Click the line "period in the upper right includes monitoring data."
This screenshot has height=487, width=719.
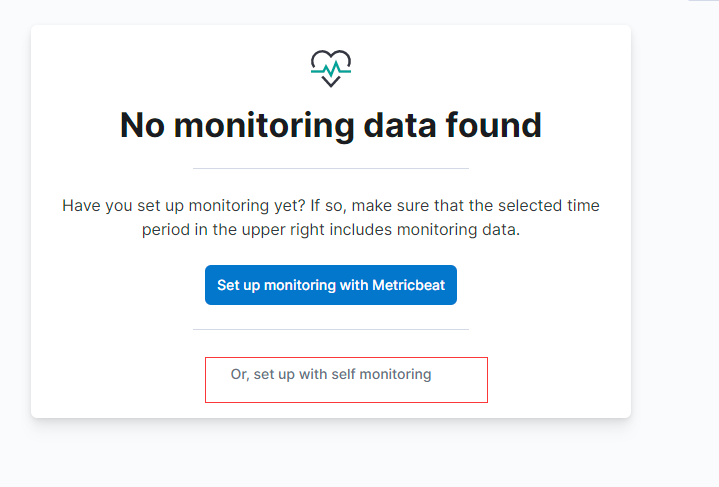point(331,229)
